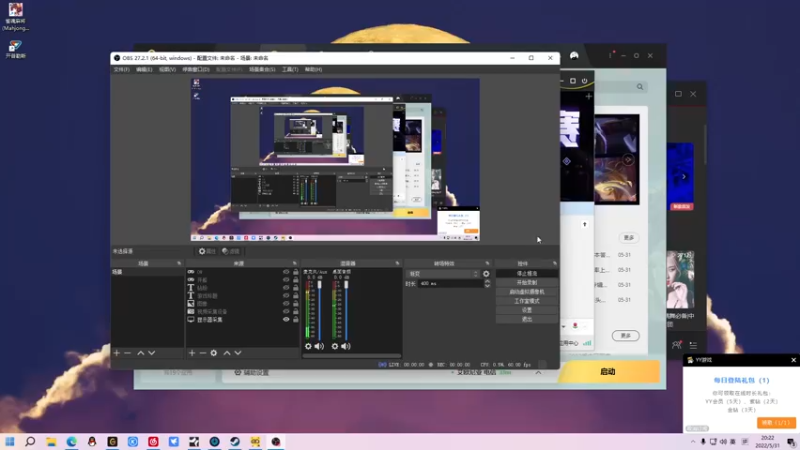This screenshot has height=450, width=800.
Task: Adjust the Mic/Aux volume slider
Action: [x=320, y=285]
